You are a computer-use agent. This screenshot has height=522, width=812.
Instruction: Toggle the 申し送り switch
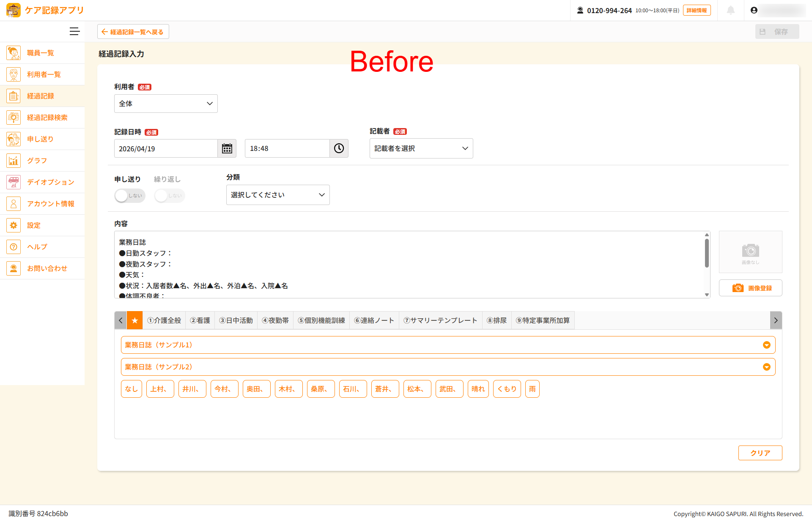[129, 196]
